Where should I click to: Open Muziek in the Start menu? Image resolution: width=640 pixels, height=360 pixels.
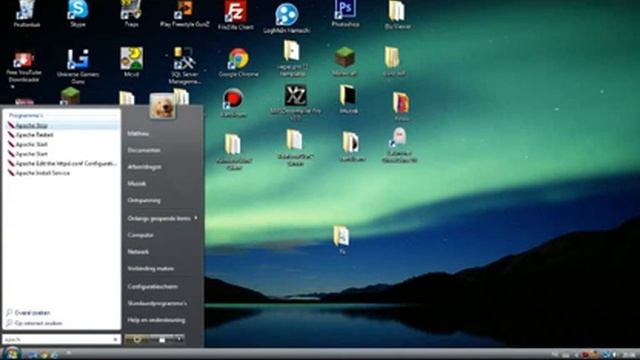(137, 184)
